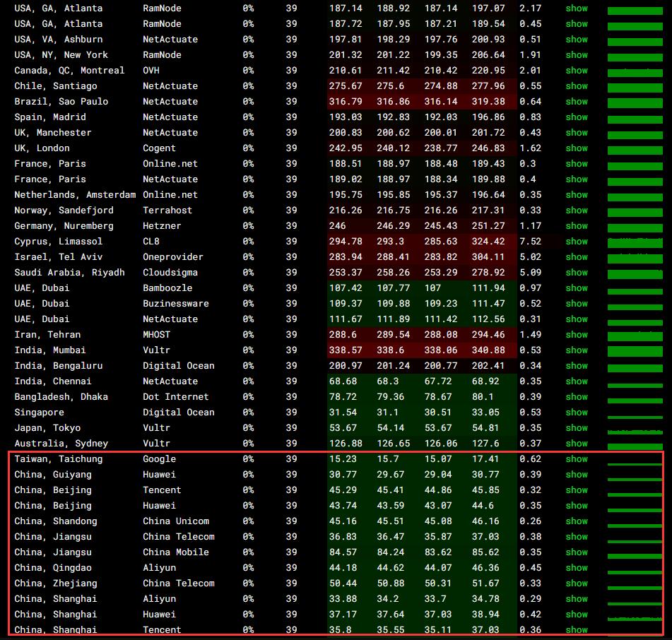This screenshot has height=640, width=672.
Task: Click latency graph for Brazil, Sao Paulo
Action: click(x=635, y=103)
